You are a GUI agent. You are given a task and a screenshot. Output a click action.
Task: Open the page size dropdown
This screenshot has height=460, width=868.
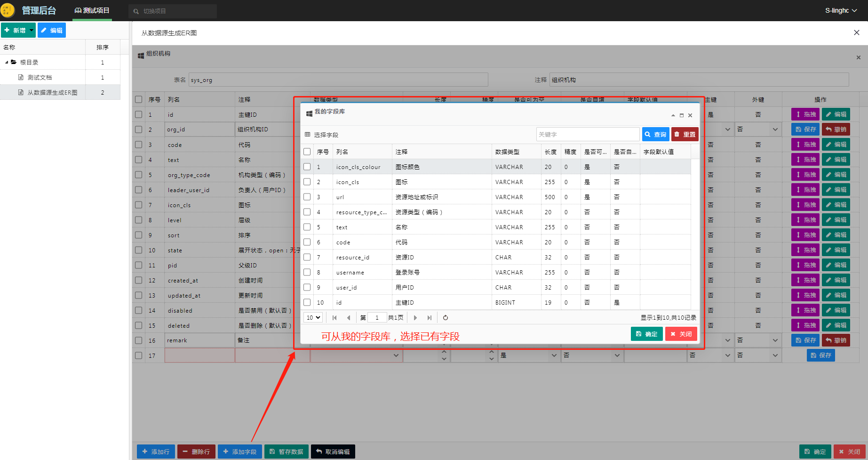pyautogui.click(x=313, y=318)
